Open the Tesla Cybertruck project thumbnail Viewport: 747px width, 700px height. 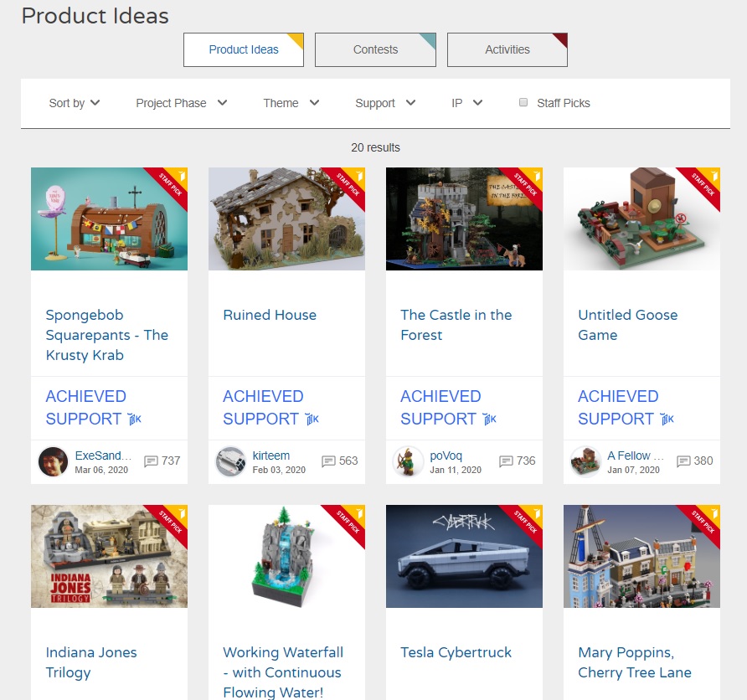(x=464, y=556)
